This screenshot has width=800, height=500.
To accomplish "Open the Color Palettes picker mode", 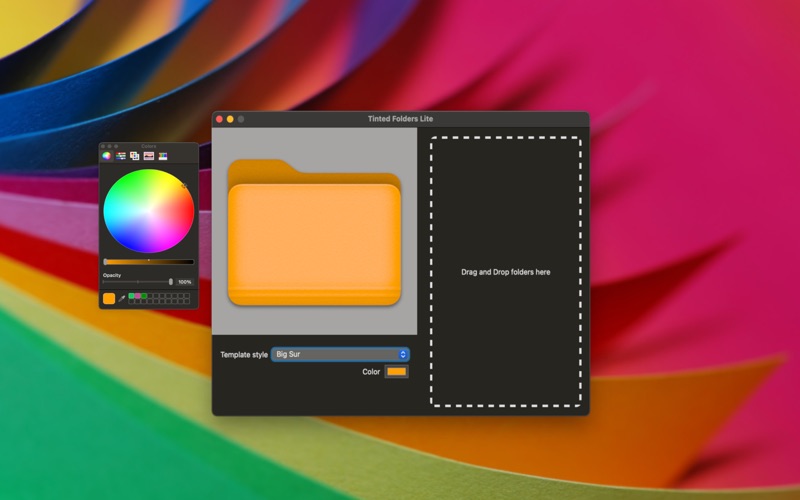I will pos(135,156).
